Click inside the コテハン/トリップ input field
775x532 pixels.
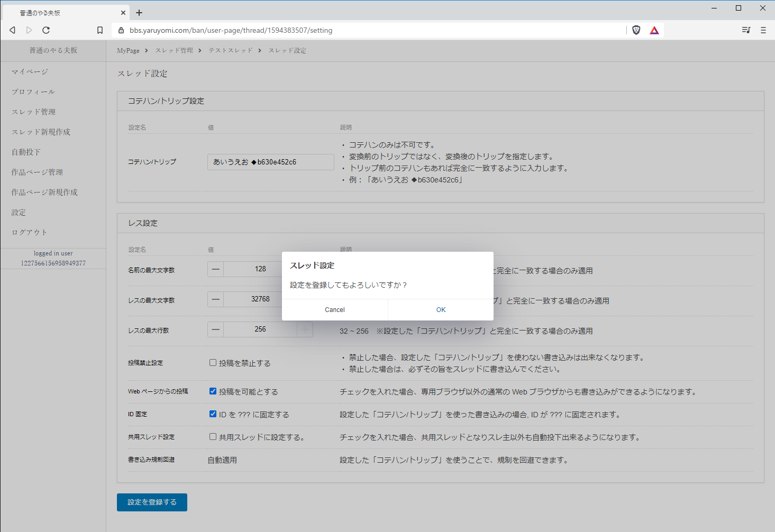click(x=270, y=162)
